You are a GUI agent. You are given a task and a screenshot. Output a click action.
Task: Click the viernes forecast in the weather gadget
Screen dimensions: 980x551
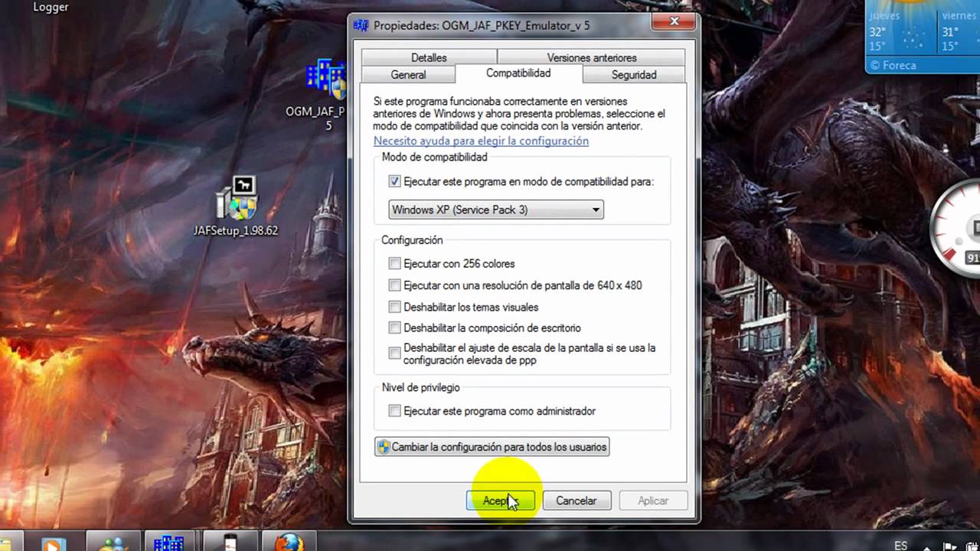click(959, 31)
